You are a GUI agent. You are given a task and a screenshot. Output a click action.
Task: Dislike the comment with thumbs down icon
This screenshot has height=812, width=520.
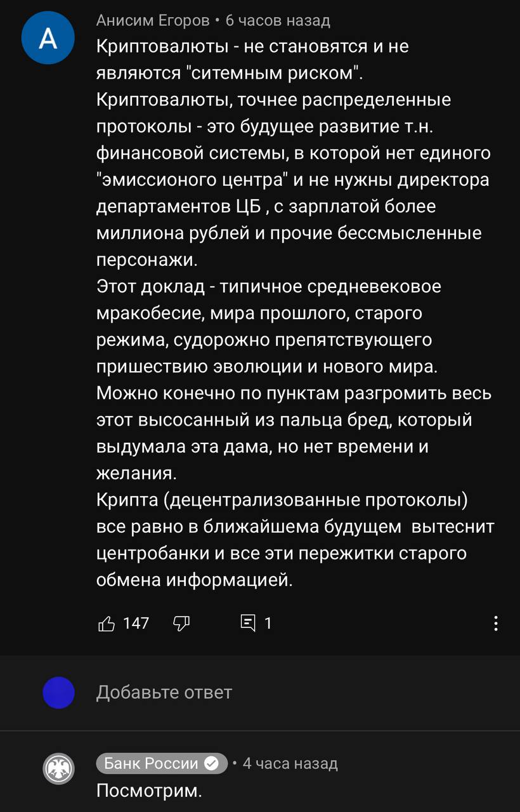coord(181,624)
